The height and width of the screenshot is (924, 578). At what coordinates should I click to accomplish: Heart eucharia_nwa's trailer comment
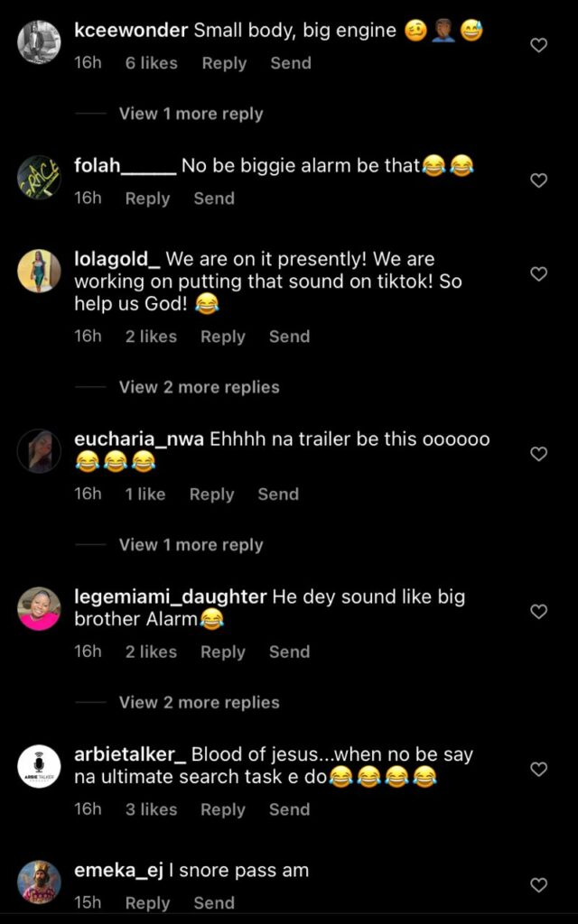click(x=538, y=454)
